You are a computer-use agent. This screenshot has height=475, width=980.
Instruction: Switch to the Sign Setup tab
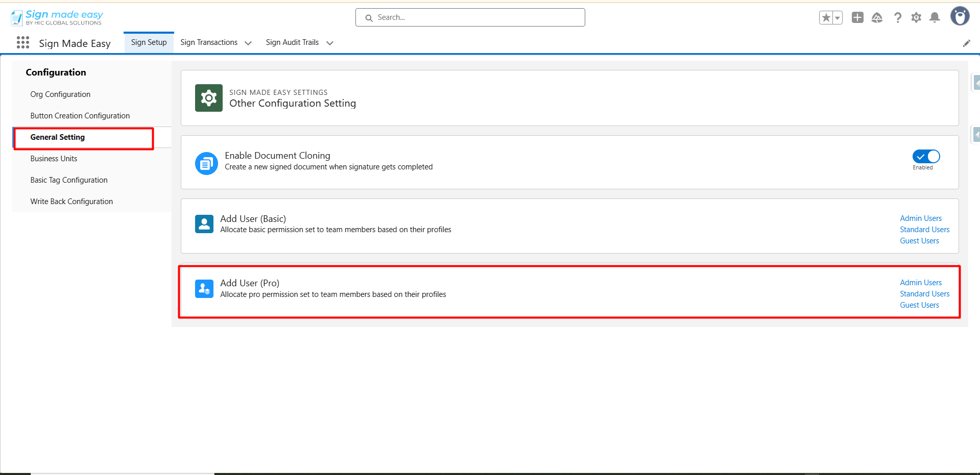pyautogui.click(x=149, y=42)
